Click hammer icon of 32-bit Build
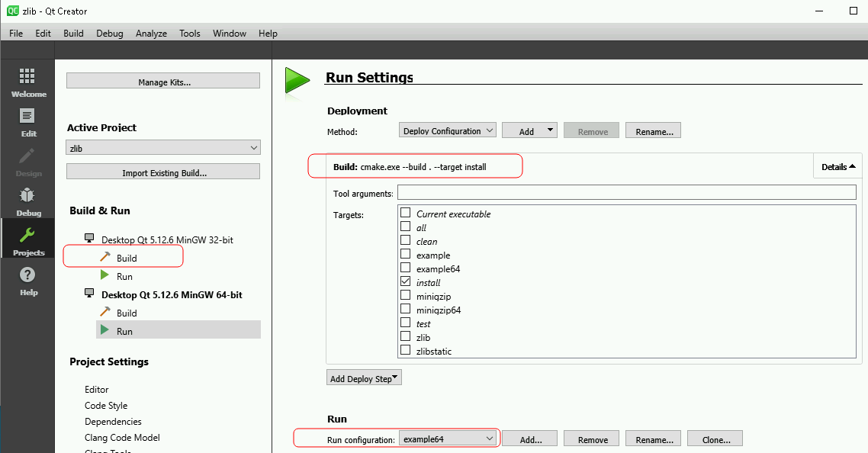 pyautogui.click(x=105, y=257)
